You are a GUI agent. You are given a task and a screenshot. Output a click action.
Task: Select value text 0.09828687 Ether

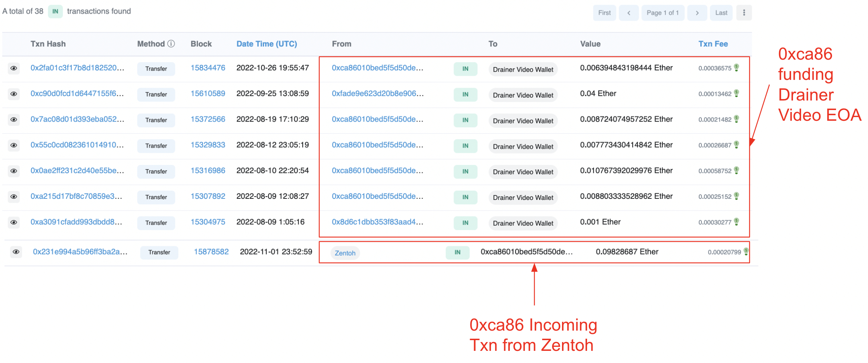[x=627, y=252]
